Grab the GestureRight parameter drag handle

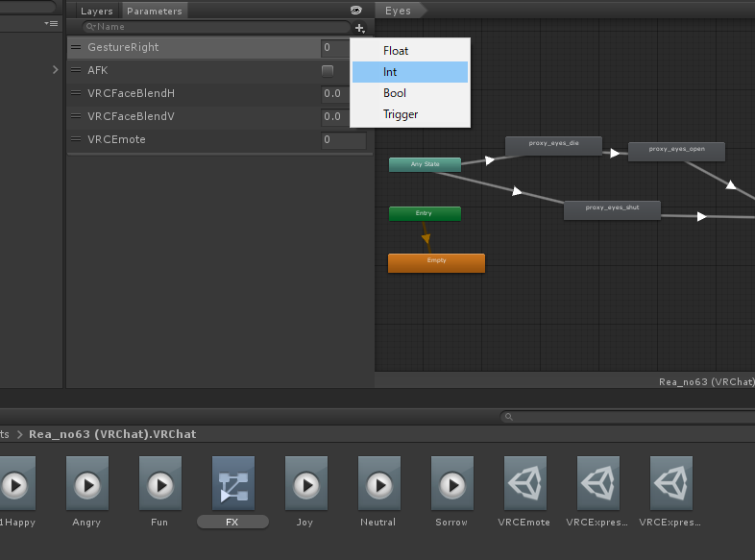(x=76, y=47)
